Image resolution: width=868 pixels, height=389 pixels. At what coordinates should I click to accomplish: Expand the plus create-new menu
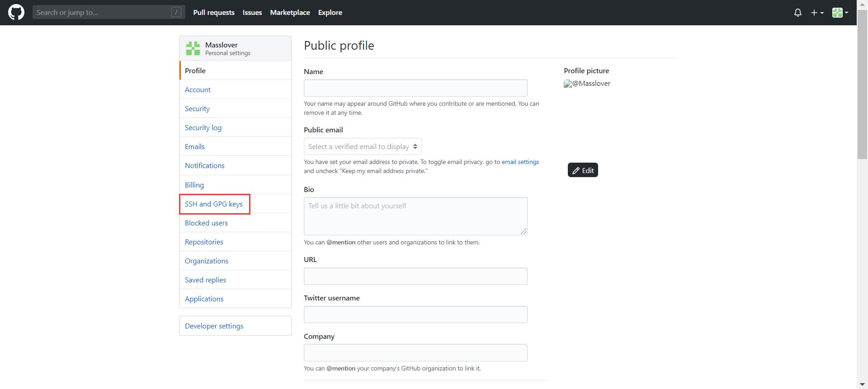coord(817,13)
